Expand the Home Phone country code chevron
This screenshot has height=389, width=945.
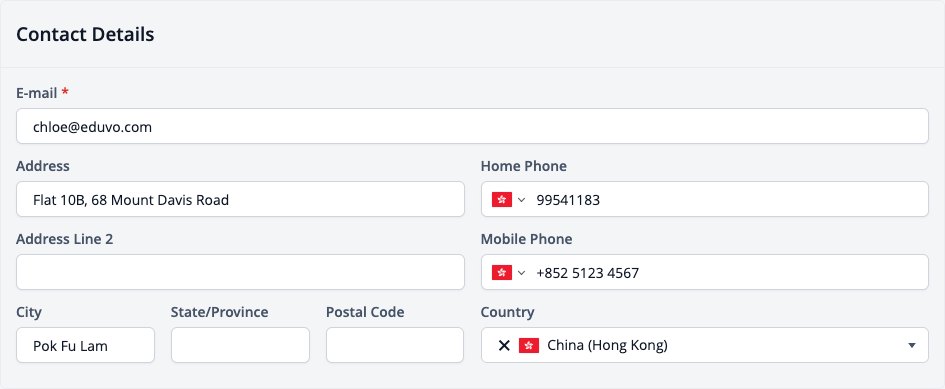click(522, 200)
